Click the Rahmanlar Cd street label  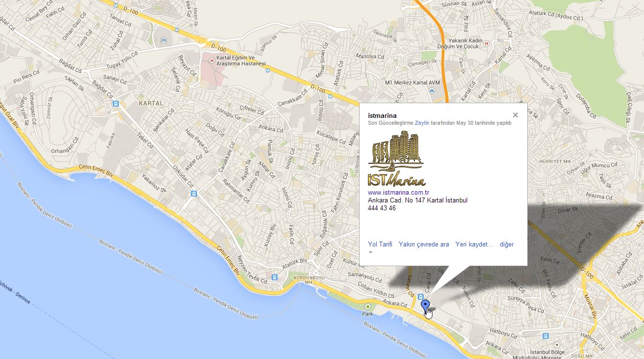pos(237,192)
